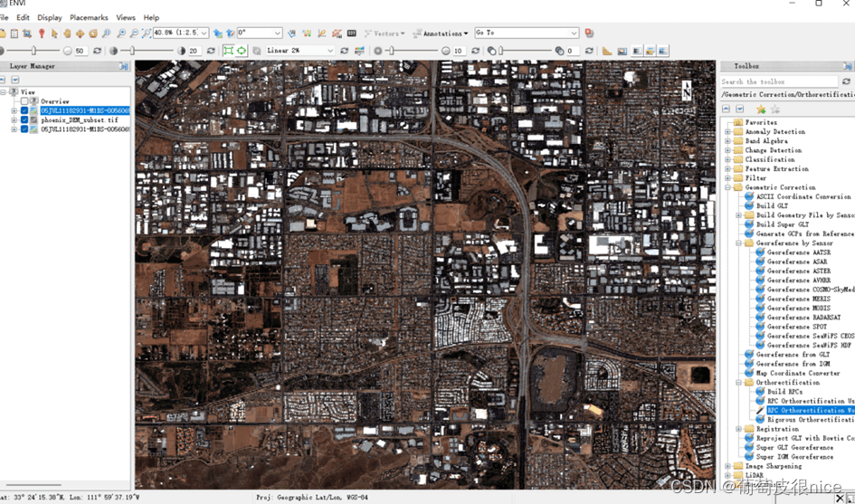Click the Zoom Out magnifier
855x504 pixels.
click(x=134, y=33)
